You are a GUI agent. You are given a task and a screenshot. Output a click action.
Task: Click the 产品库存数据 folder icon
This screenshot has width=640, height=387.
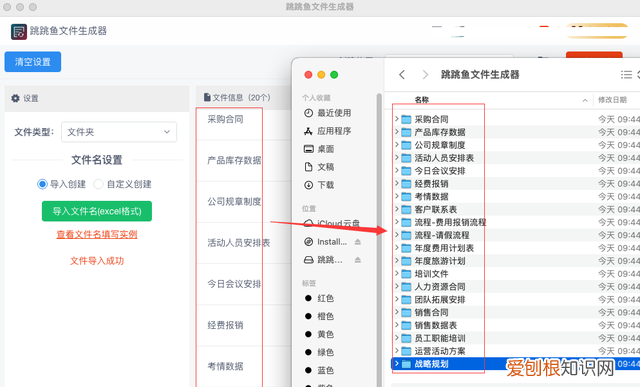pos(406,132)
